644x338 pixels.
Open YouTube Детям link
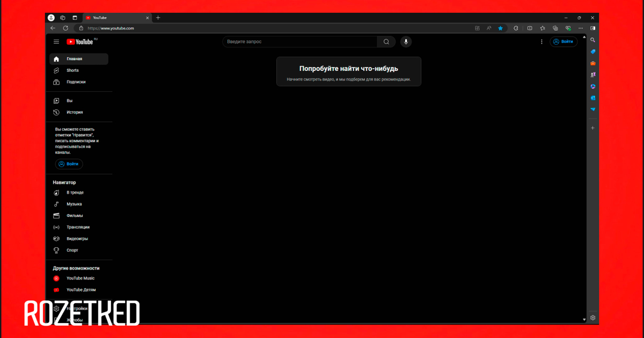click(x=79, y=290)
